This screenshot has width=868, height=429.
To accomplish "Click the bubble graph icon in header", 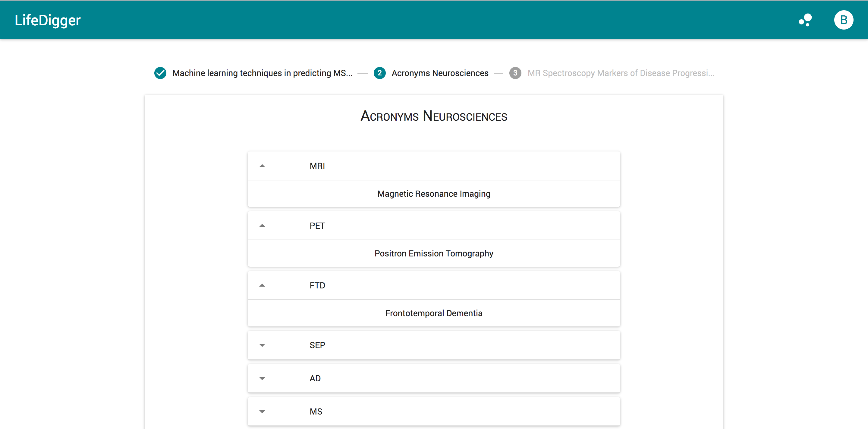I will point(805,20).
